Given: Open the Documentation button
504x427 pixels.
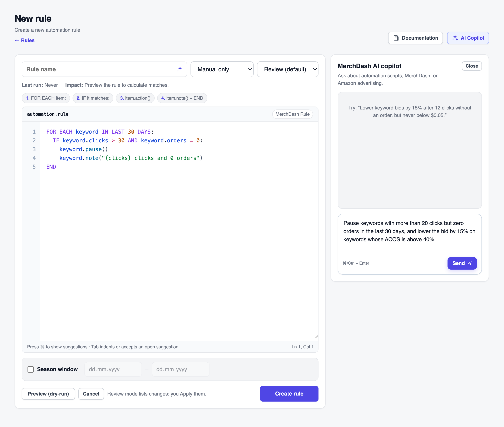Looking at the screenshot, I should click(x=415, y=38).
